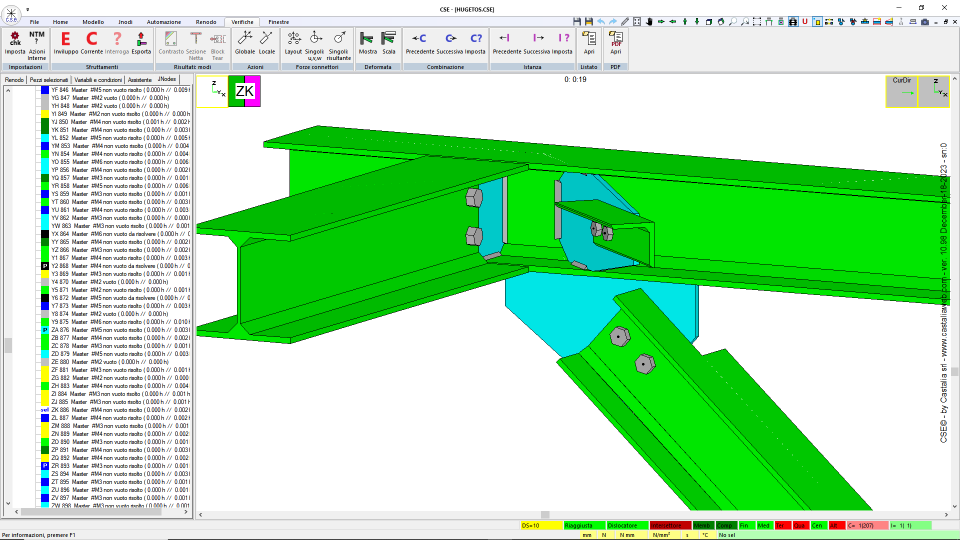Open the PDF Apri document
960x540 pixels.
click(x=615, y=43)
